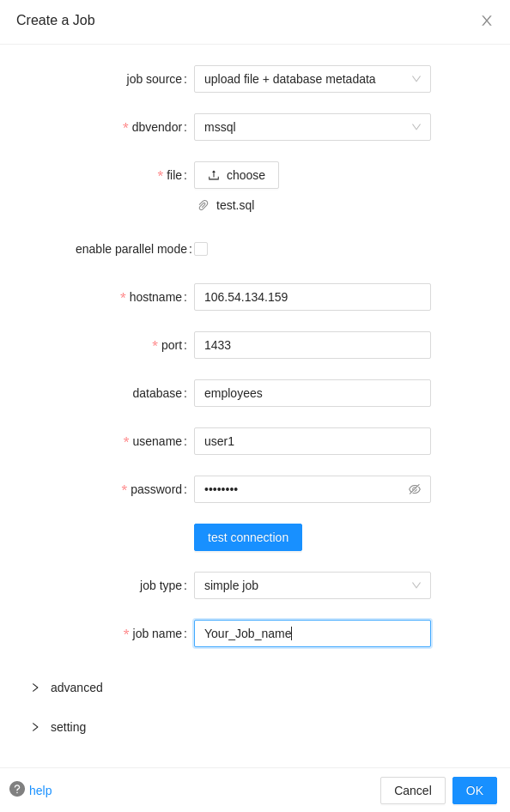510x812 pixels.
Task: Click the paperclip icon beside test.sql
Action: pos(203,206)
